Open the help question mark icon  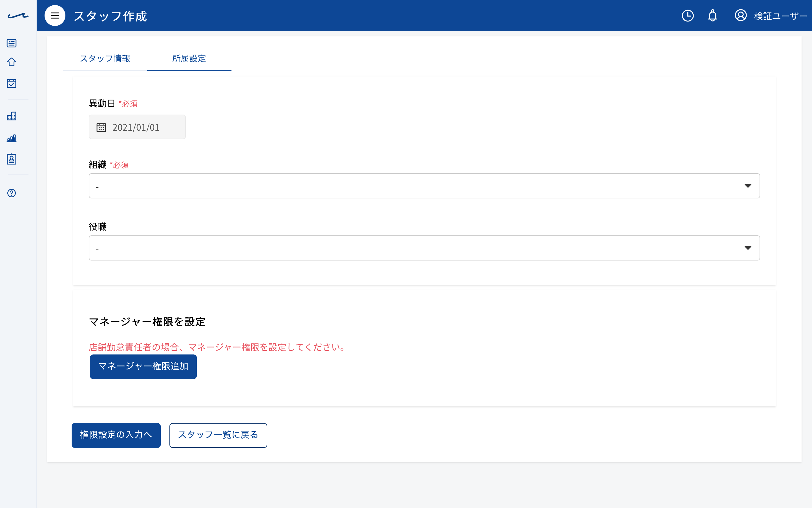pyautogui.click(x=12, y=193)
